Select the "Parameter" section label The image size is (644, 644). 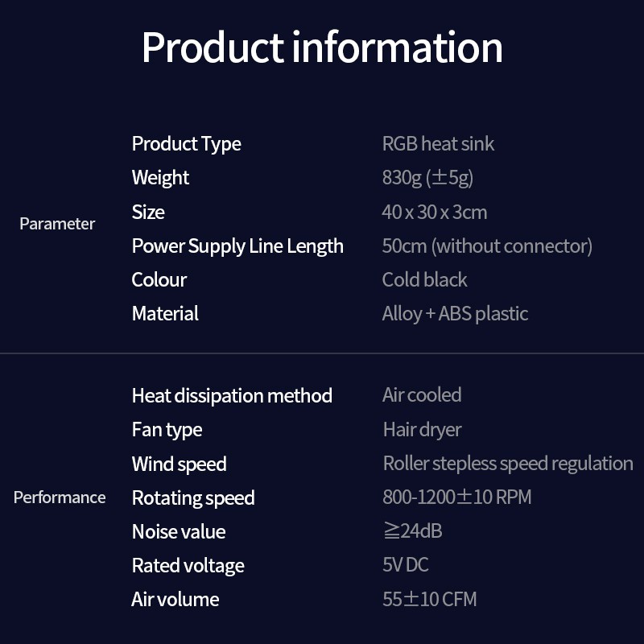tap(57, 224)
